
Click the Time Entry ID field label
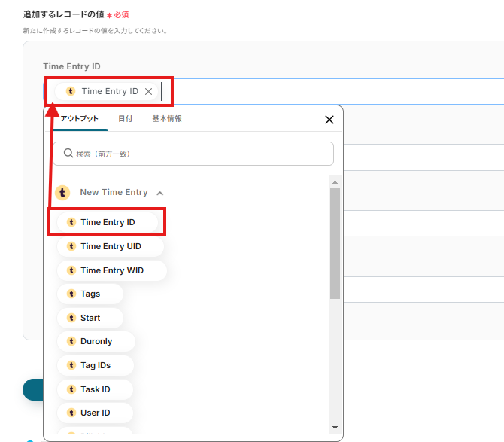[x=71, y=66]
